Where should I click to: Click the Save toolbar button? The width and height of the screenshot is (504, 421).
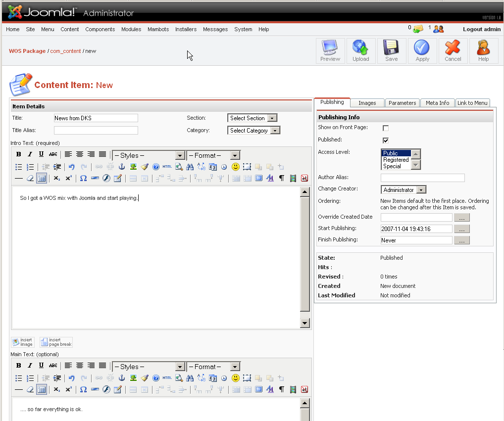coord(392,51)
